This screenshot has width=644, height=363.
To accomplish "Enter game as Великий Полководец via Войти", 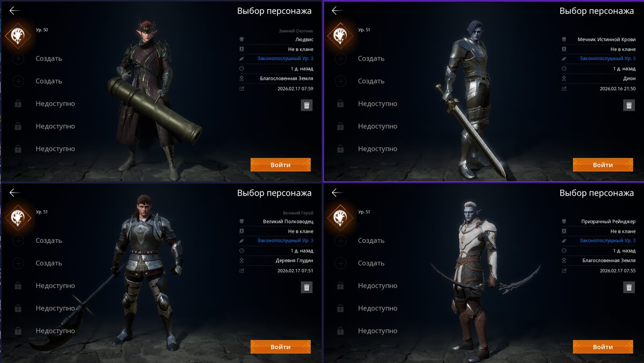I will point(281,347).
